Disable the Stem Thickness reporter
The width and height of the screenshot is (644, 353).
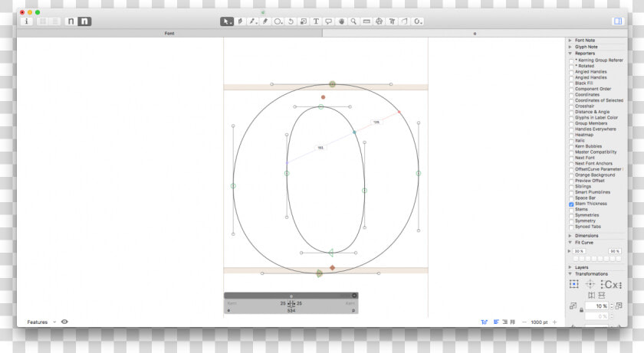click(x=571, y=204)
